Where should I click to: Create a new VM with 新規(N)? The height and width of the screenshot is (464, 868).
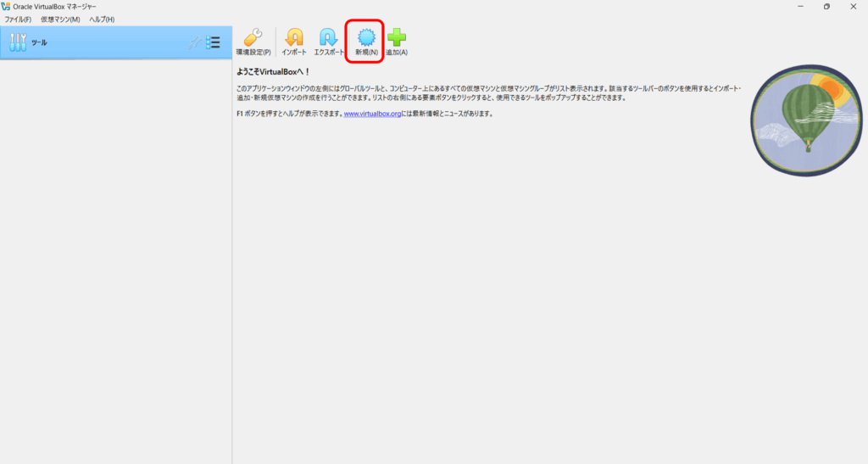(x=366, y=42)
